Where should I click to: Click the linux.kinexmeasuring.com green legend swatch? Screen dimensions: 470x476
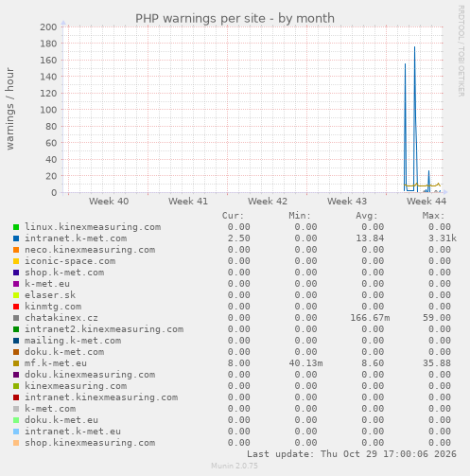point(16,227)
